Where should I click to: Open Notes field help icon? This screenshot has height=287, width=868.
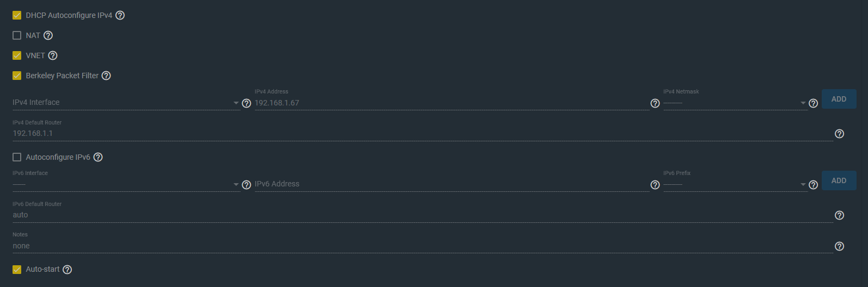pyautogui.click(x=840, y=246)
